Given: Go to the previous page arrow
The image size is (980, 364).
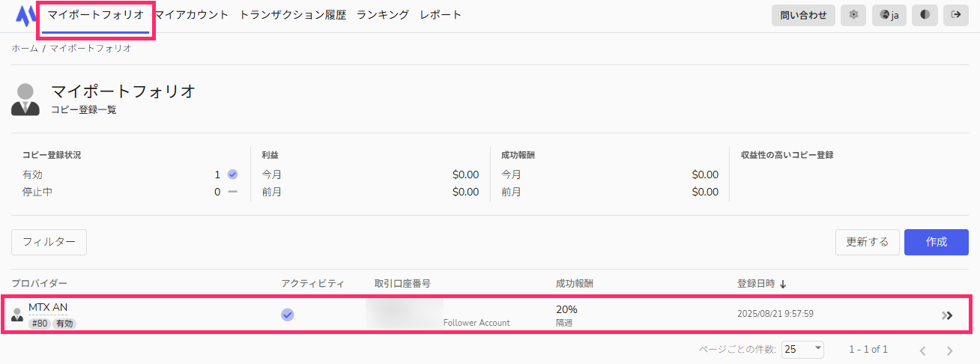Looking at the screenshot, I should (922, 350).
